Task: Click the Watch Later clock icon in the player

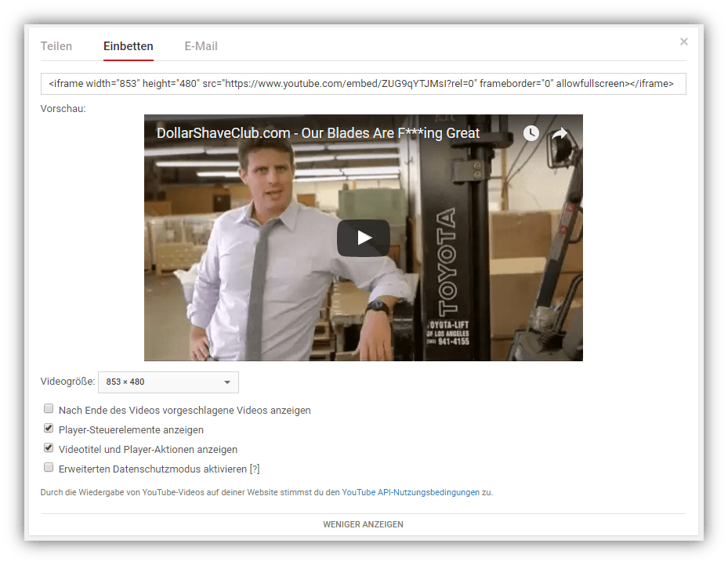Action: tap(531, 133)
